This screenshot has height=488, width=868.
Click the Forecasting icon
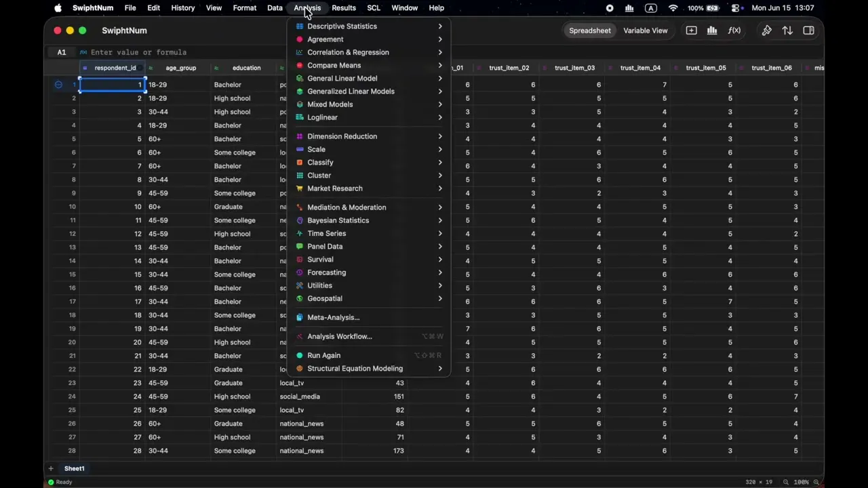pos(300,272)
